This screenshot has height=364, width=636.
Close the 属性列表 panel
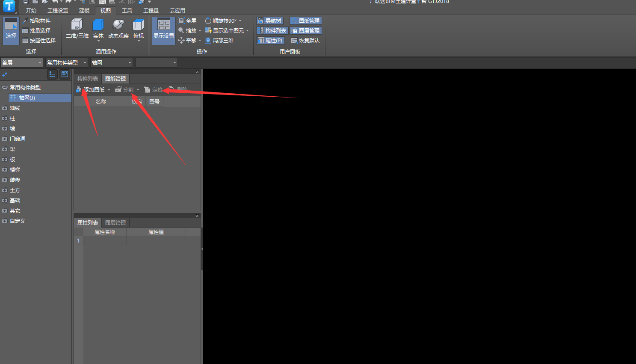coord(197,216)
